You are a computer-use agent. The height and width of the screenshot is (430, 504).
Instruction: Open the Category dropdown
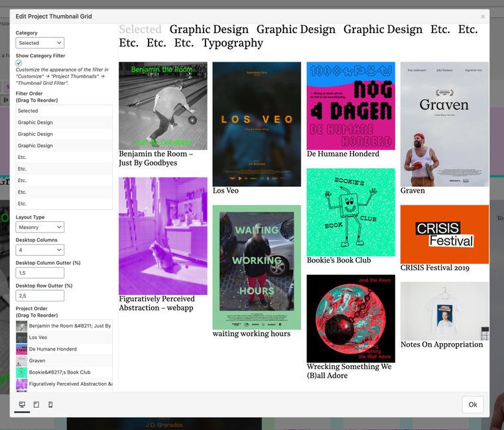point(40,43)
